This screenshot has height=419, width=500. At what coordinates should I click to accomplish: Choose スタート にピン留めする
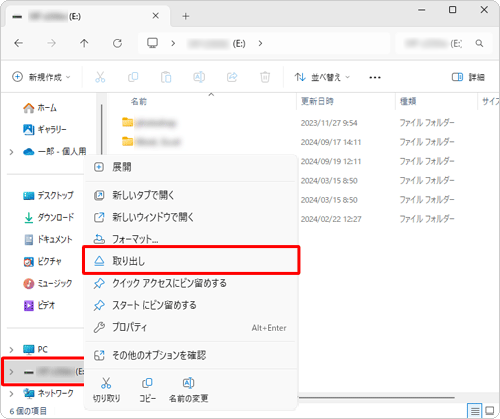pyautogui.click(x=190, y=305)
